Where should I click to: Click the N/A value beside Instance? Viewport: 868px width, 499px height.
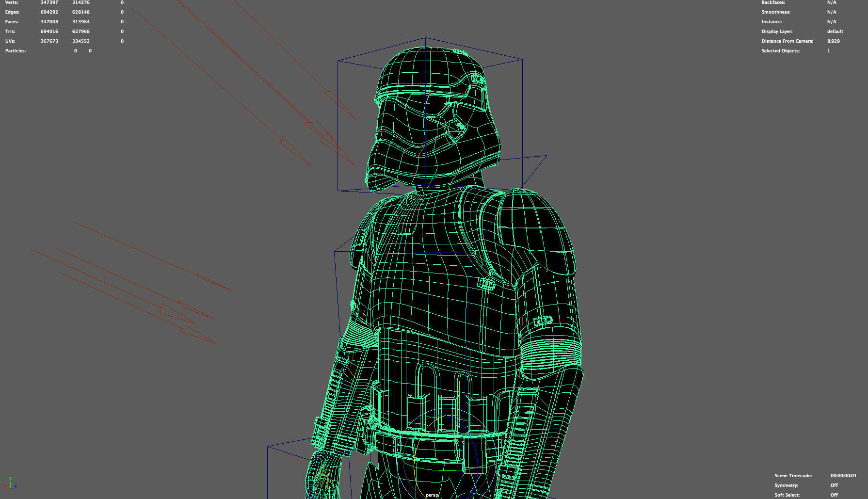coord(832,22)
